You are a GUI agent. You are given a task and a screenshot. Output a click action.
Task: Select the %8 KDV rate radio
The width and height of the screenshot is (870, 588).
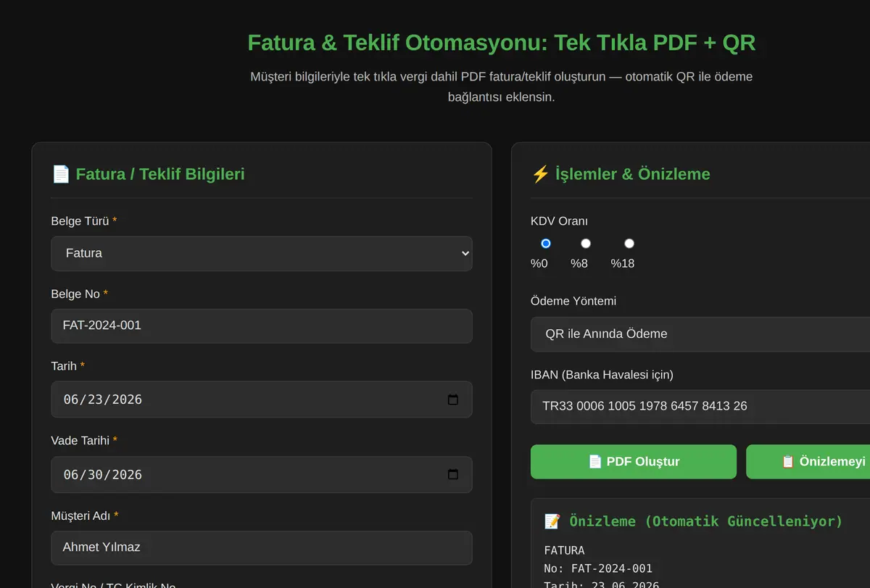click(586, 244)
